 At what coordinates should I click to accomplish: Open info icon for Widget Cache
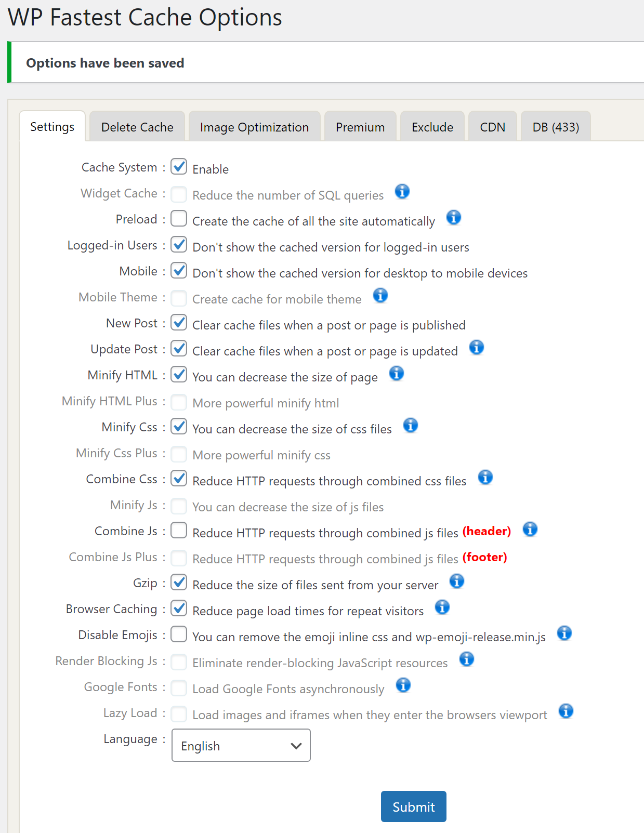pos(402,192)
